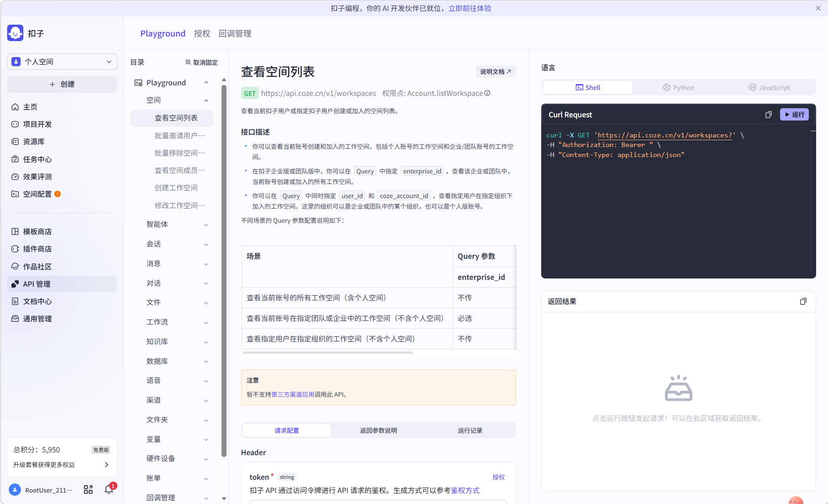Select 返回参数说明 tab
The image size is (828, 504).
coord(378,430)
